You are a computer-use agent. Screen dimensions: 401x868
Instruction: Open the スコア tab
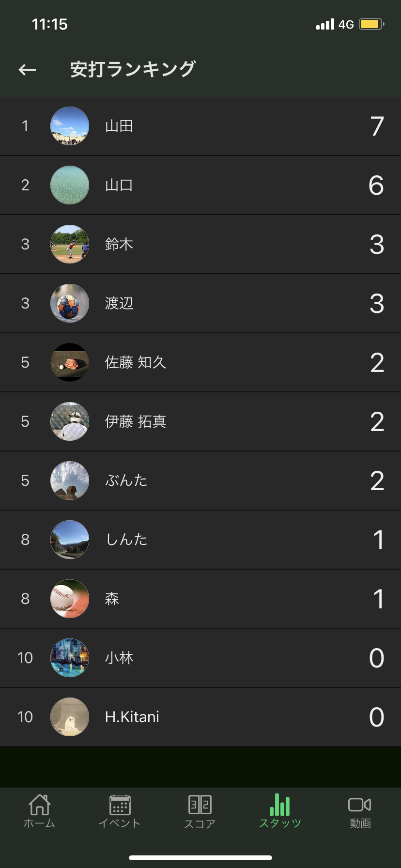click(x=200, y=811)
